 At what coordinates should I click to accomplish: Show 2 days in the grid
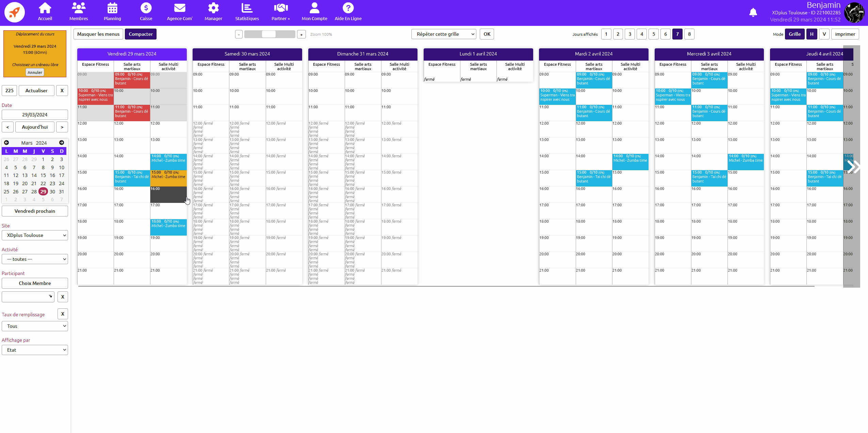[x=618, y=34]
